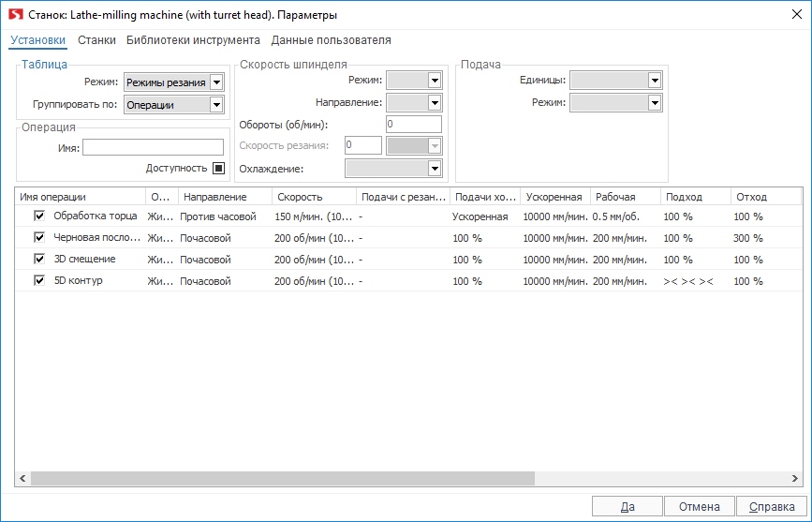This screenshot has height=522, width=812.
Task: Uncheck the 3D смещение operation checkbox
Action: point(39,260)
